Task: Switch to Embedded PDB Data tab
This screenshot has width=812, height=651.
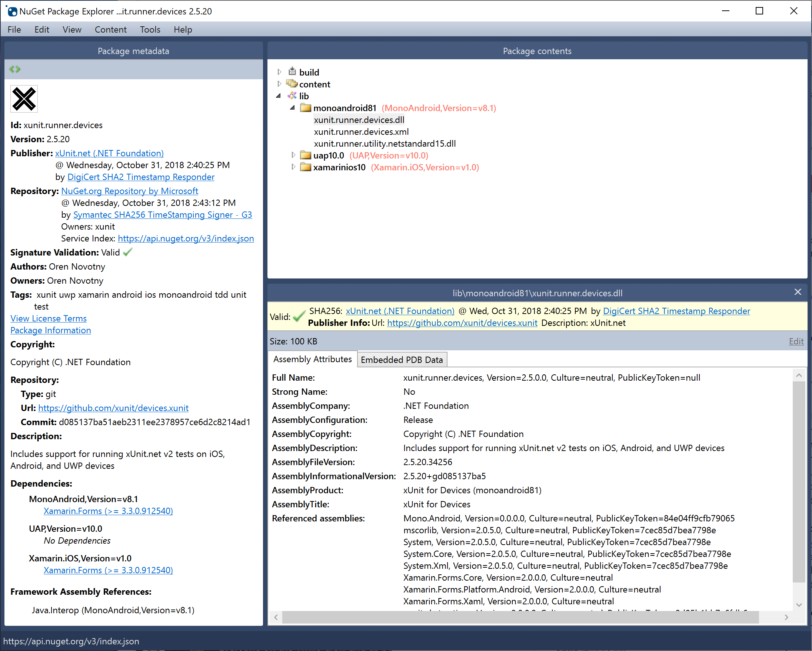Action: click(402, 360)
